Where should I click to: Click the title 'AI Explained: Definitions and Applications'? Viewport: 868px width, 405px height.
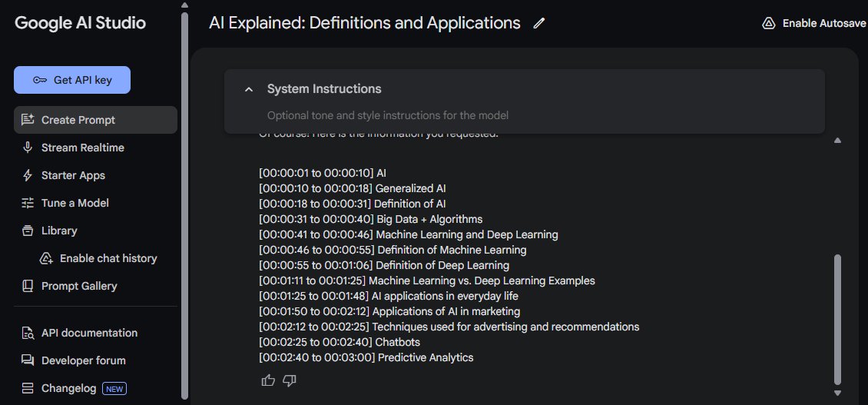365,23
